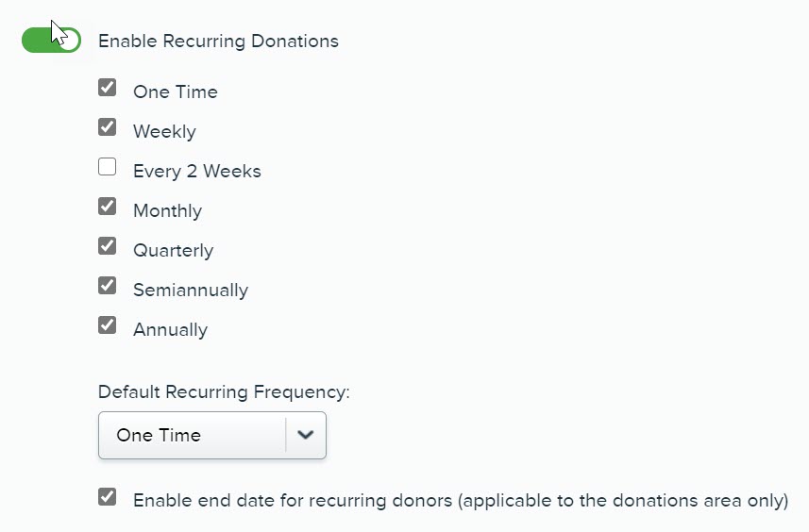Deselect the Quarterly checkbox box

[x=108, y=246]
